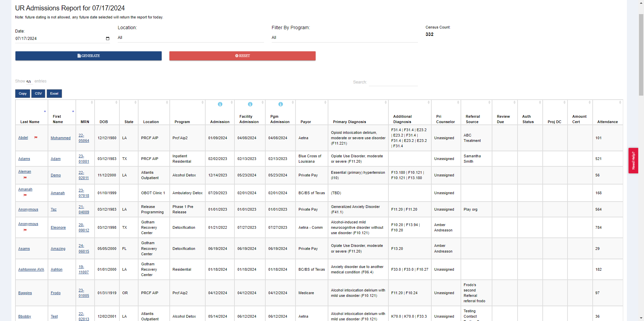Open patient Adams last name link
644x321 pixels.
click(24, 159)
